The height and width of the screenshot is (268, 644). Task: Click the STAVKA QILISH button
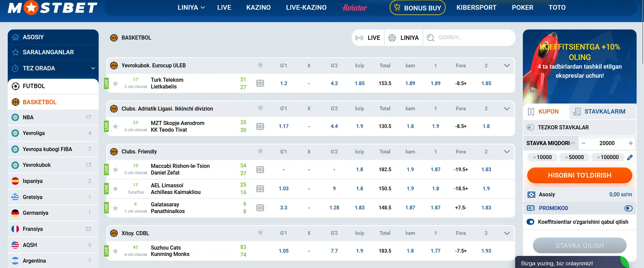click(x=580, y=246)
